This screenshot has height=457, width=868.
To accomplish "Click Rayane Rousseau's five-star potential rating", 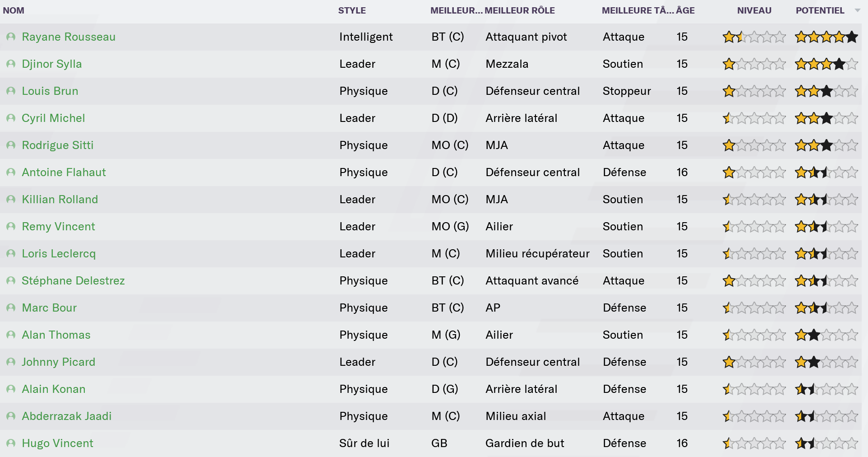I will click(826, 37).
